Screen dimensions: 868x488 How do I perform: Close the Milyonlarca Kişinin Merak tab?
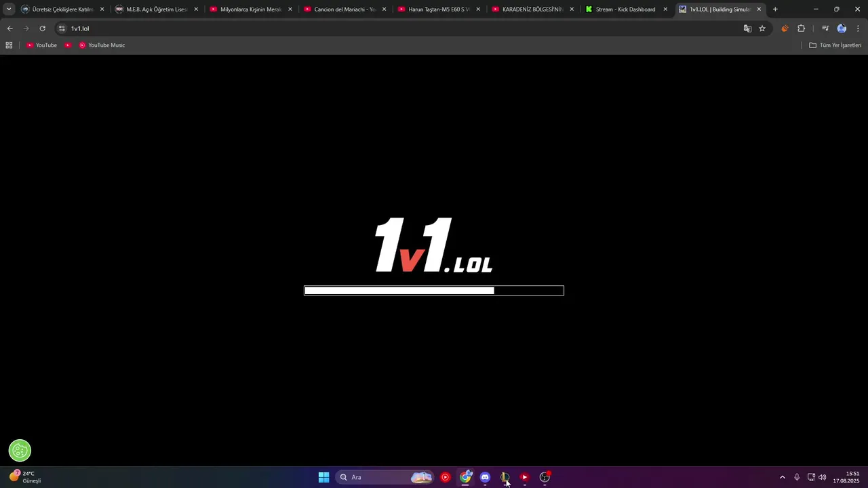(x=290, y=9)
